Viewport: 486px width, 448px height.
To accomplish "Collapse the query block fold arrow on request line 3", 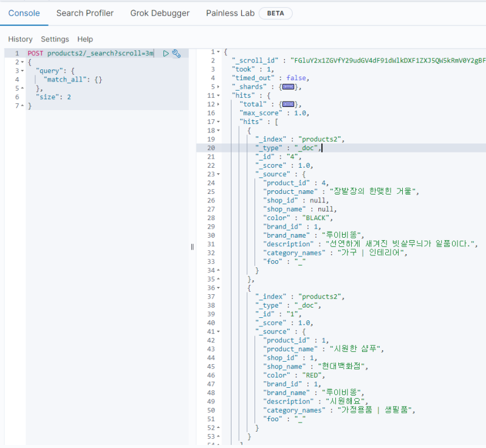I will [x=22, y=71].
